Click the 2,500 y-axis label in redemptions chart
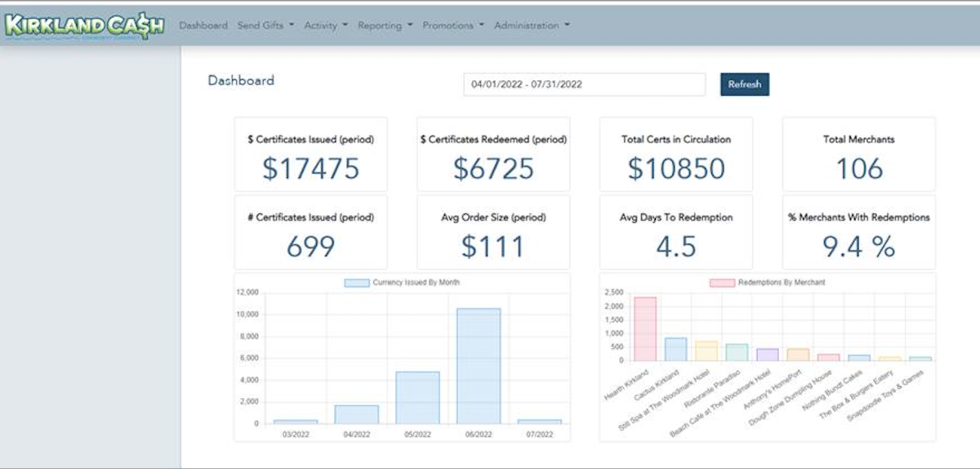The width and height of the screenshot is (980, 469). (612, 293)
